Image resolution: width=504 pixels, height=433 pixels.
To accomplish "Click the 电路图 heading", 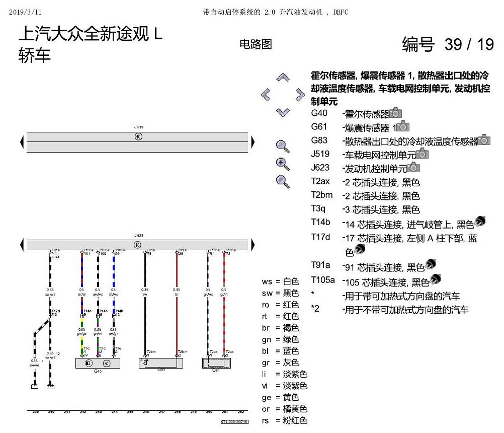I will [x=256, y=44].
